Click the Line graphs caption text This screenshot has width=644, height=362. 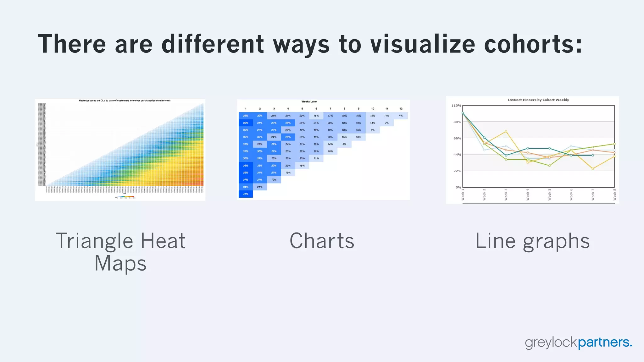(x=532, y=241)
